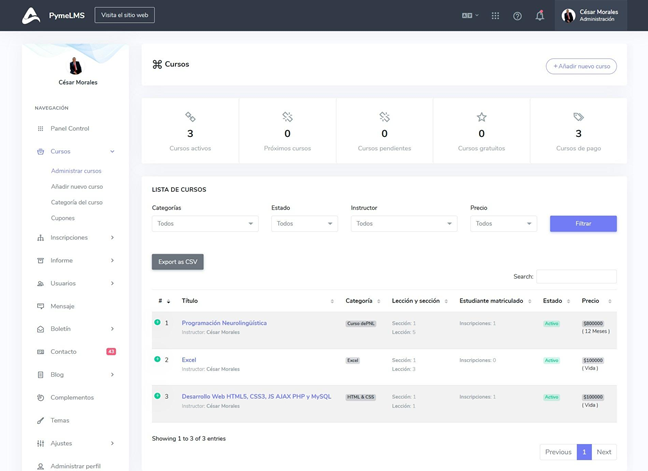The width and height of the screenshot is (648, 471).
Task: Click the Cursos pendientes icon
Action: coord(384,117)
